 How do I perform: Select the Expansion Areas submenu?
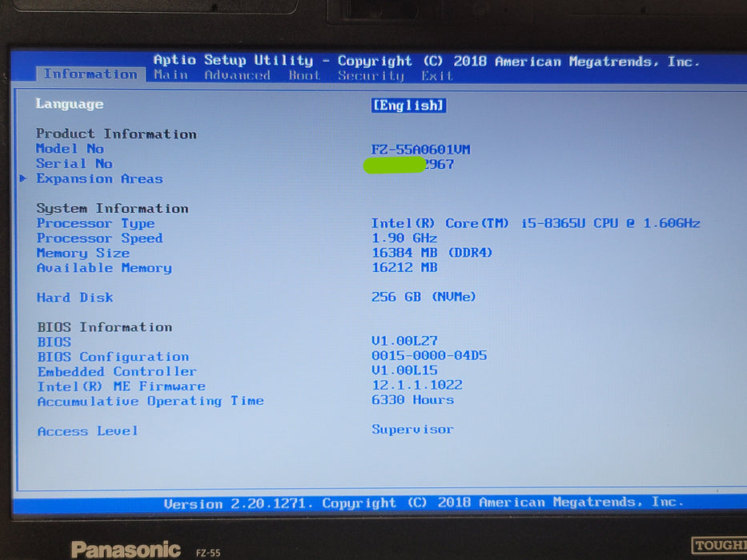(99, 178)
